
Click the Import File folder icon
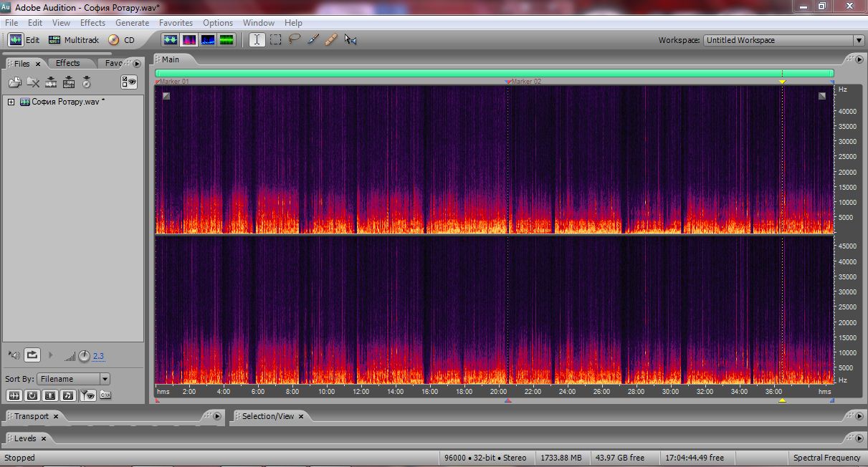pyautogui.click(x=14, y=82)
